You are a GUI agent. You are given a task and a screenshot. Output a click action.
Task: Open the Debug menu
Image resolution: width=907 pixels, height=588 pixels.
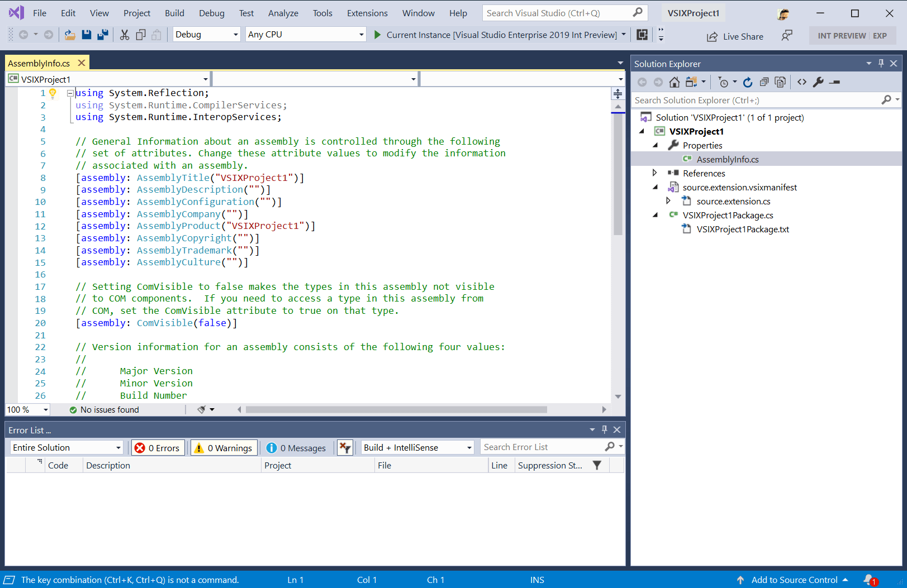pos(212,13)
